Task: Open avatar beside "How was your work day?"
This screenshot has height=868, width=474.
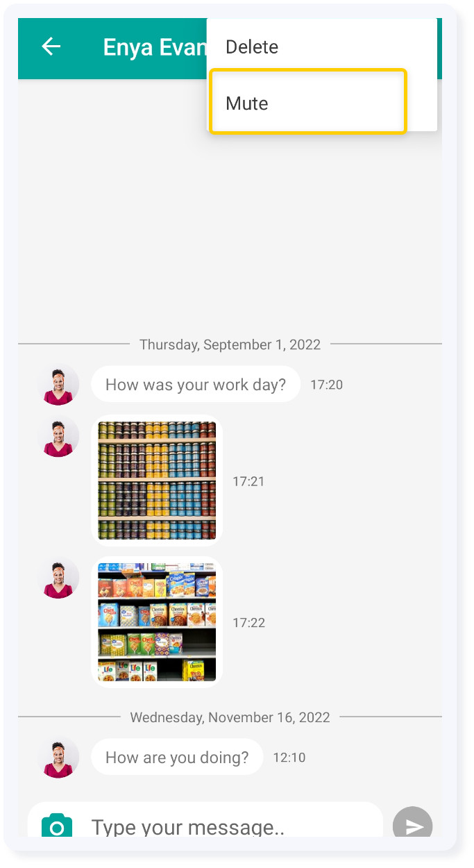Action: tap(58, 385)
